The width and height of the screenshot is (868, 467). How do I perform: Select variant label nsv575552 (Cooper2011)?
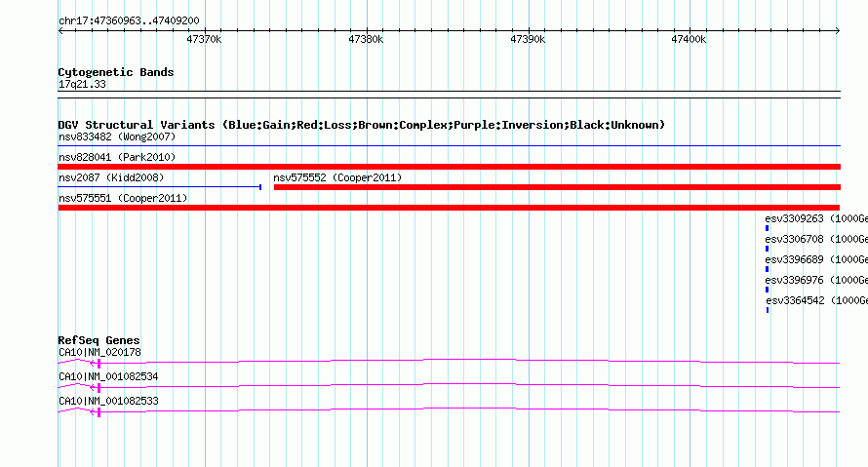tap(337, 177)
